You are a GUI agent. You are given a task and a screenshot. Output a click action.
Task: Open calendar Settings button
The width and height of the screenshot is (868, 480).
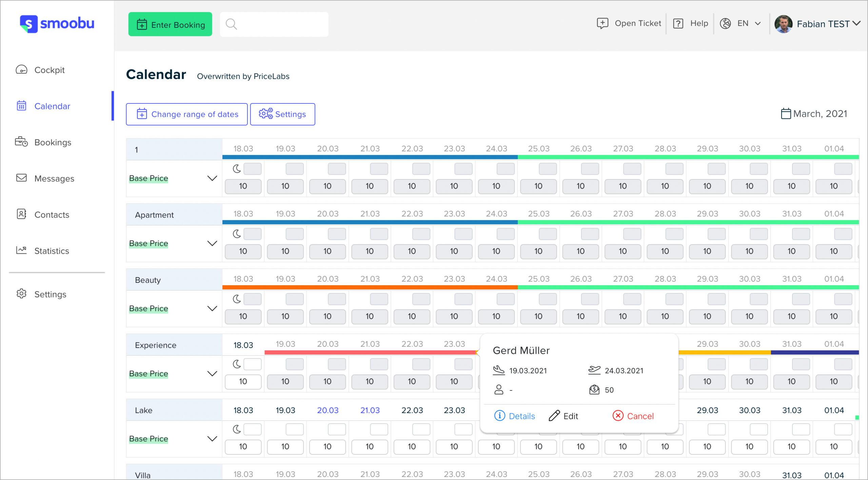(x=282, y=114)
